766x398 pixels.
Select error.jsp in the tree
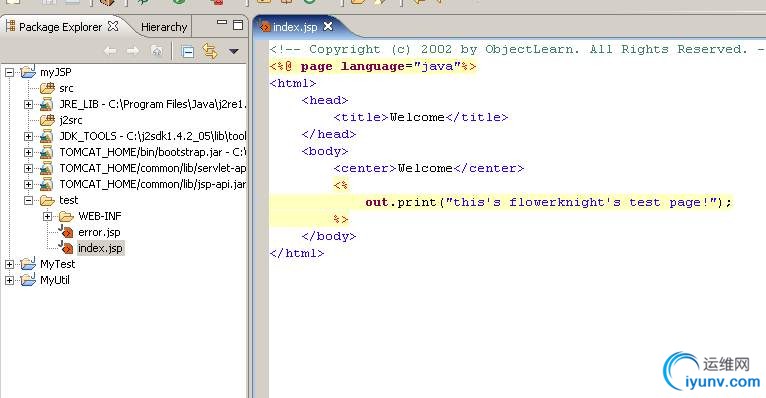point(99,232)
